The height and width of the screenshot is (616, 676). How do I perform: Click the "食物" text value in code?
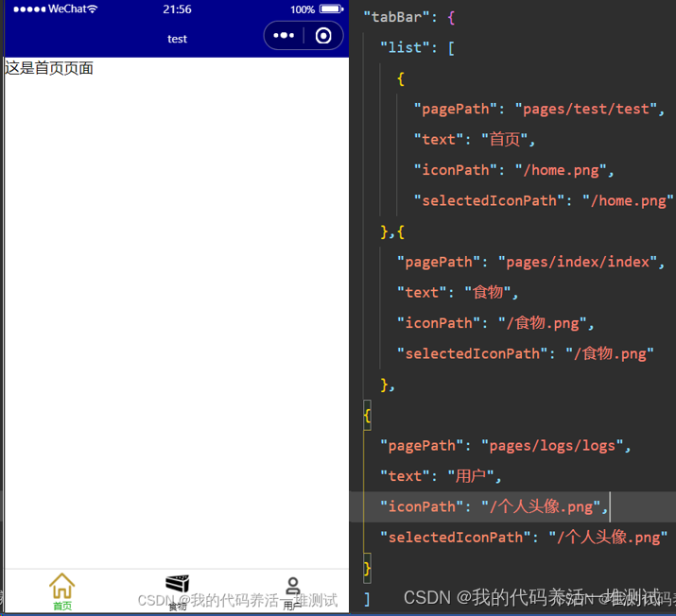pos(488,293)
